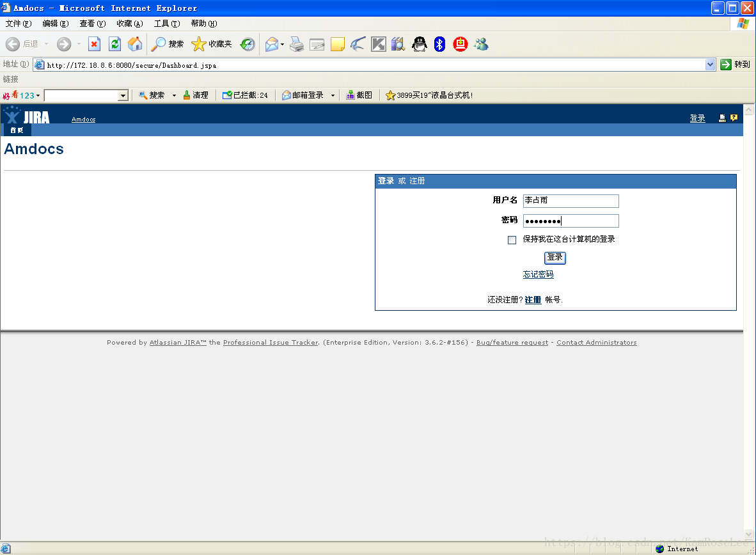This screenshot has height=555, width=756.
Task: Click the 3899买19液晶台式机 promo link
Action: click(429, 95)
